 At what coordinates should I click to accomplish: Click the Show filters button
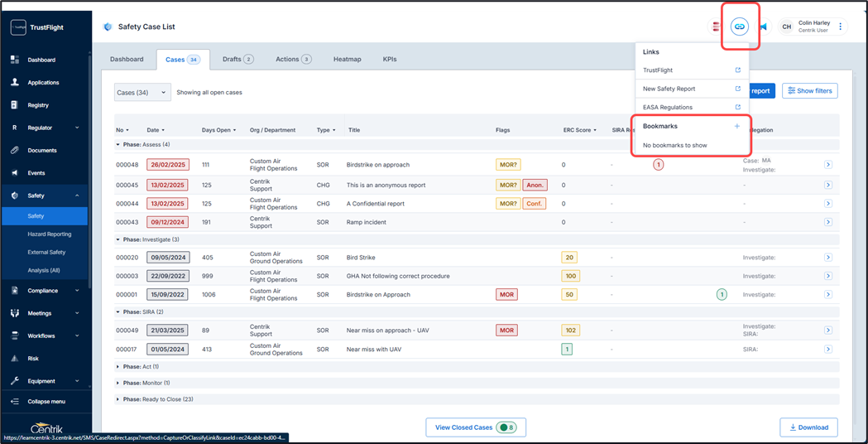click(809, 91)
